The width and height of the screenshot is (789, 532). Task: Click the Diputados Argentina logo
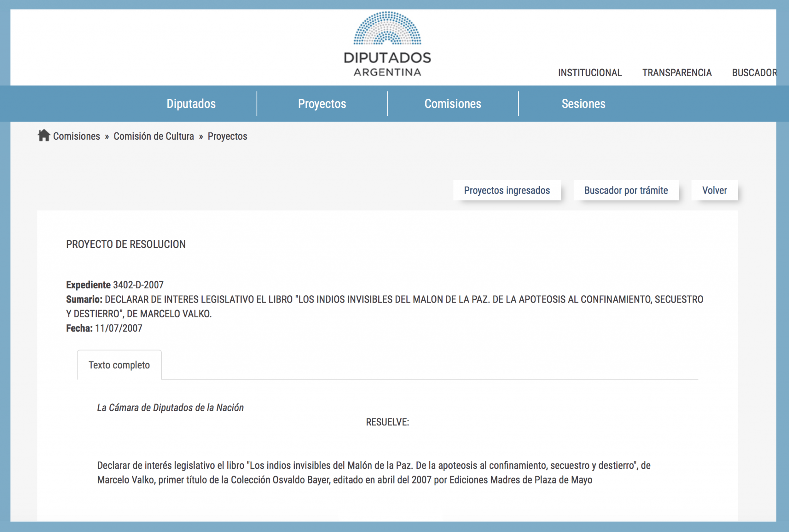[387, 44]
